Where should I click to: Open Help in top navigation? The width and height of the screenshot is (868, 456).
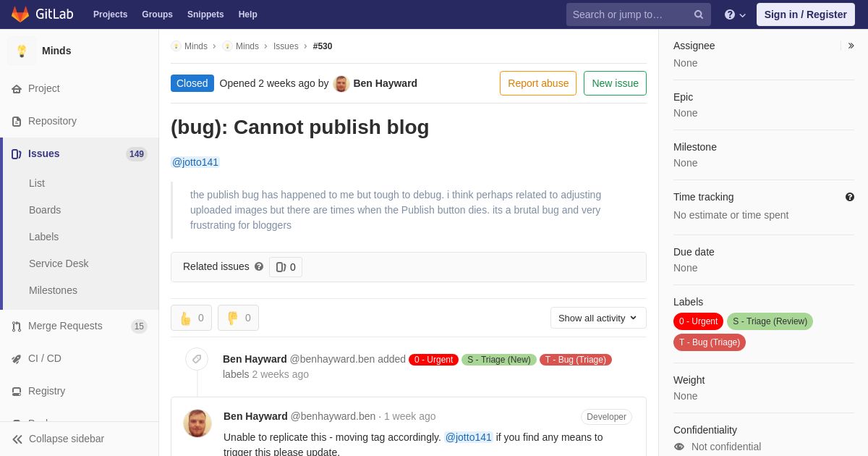click(248, 14)
